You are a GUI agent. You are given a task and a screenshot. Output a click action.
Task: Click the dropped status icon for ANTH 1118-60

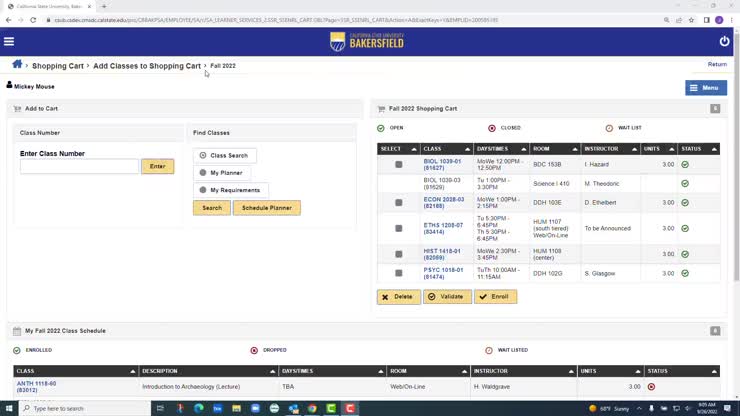point(651,387)
